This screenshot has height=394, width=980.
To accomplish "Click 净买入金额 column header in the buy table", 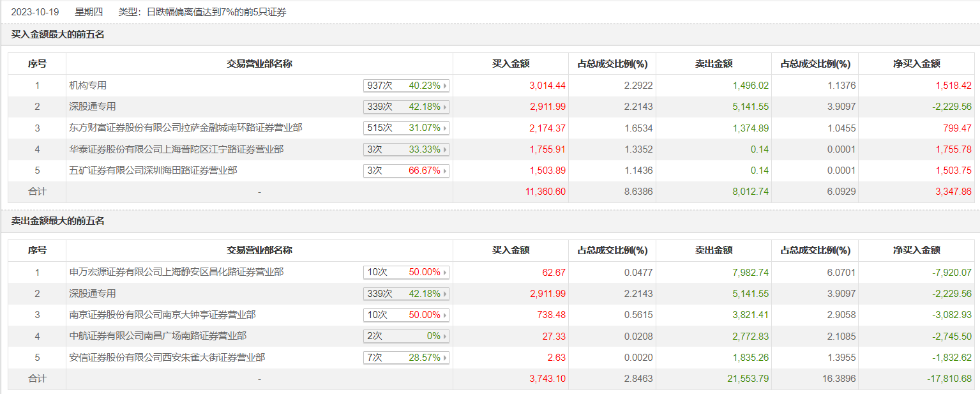I will click(x=916, y=64).
